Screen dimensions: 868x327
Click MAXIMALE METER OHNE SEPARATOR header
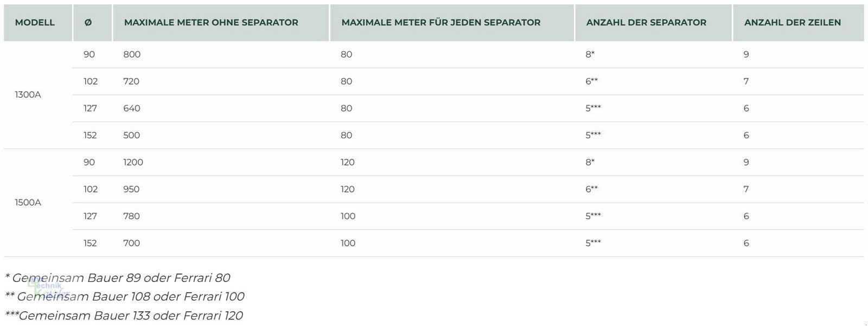pyautogui.click(x=211, y=23)
